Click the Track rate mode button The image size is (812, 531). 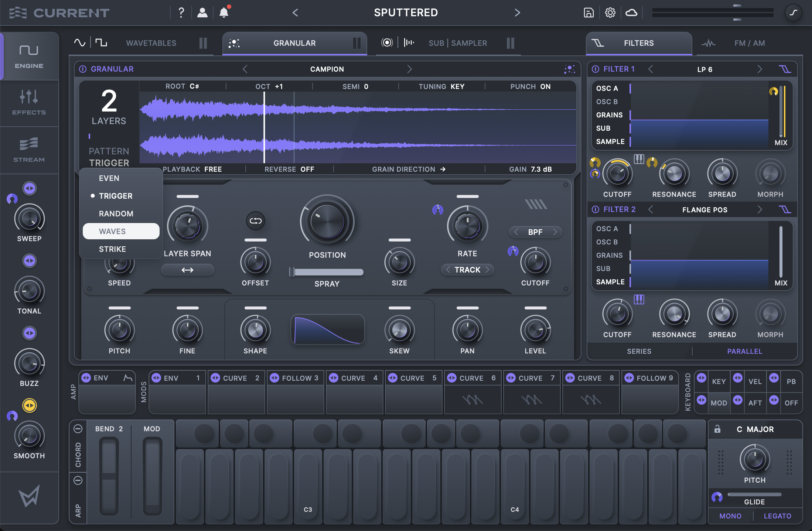[x=467, y=270]
